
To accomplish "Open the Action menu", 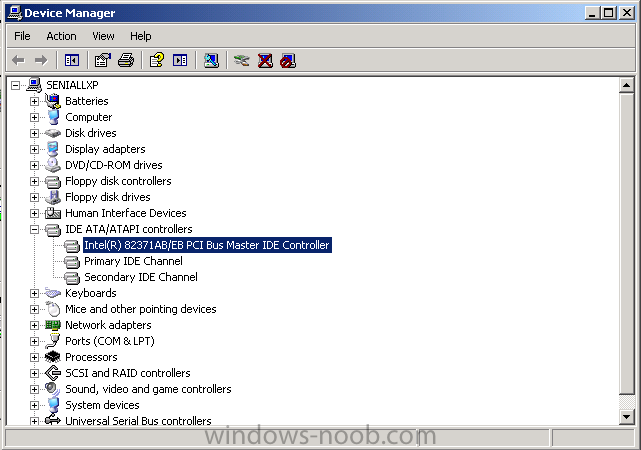I will point(61,36).
